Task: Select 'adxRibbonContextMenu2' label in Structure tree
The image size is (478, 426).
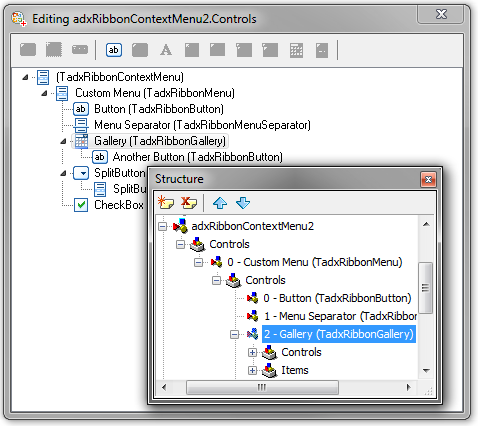Action: 253,226
